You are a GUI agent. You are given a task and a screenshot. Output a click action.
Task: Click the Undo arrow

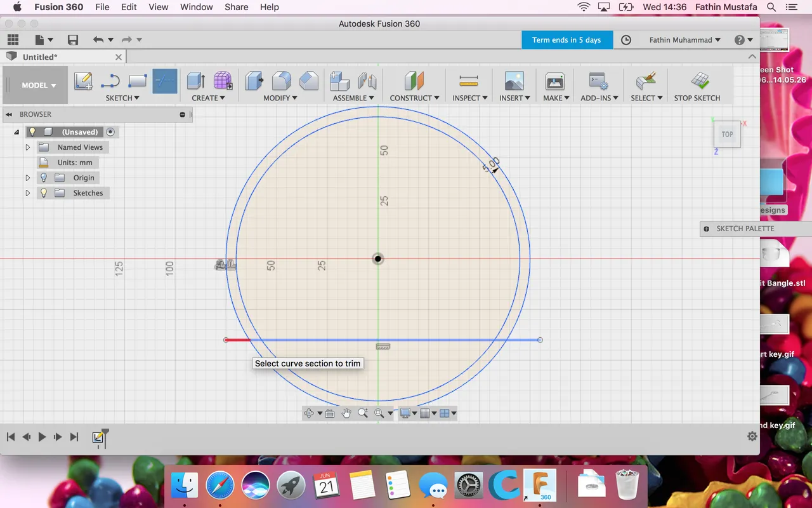tap(98, 40)
